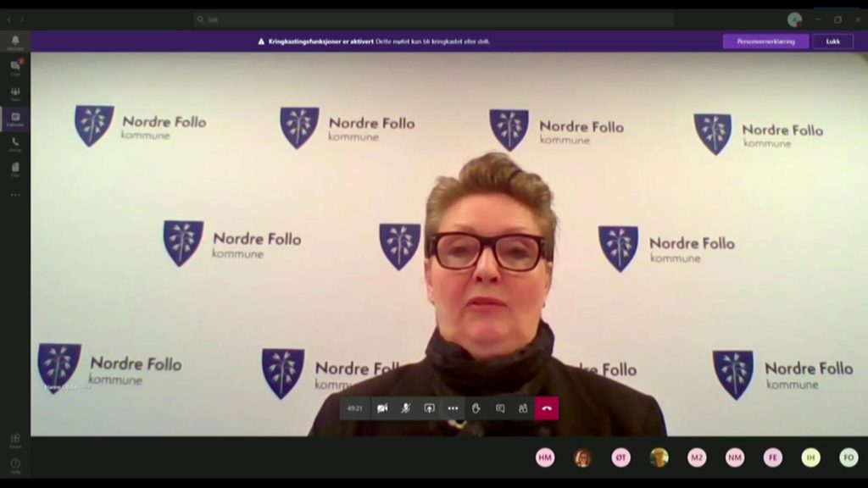Maximize the Teams window

coord(838,19)
